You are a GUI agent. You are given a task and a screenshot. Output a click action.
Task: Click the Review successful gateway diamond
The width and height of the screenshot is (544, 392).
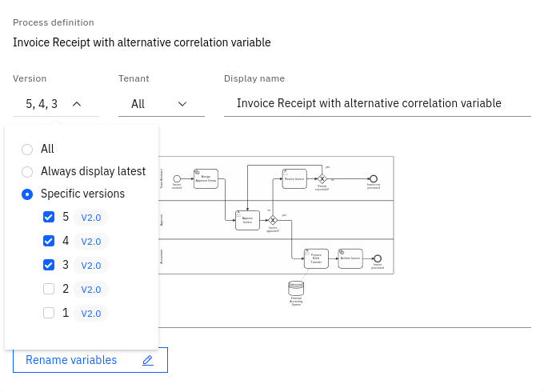[322, 178]
